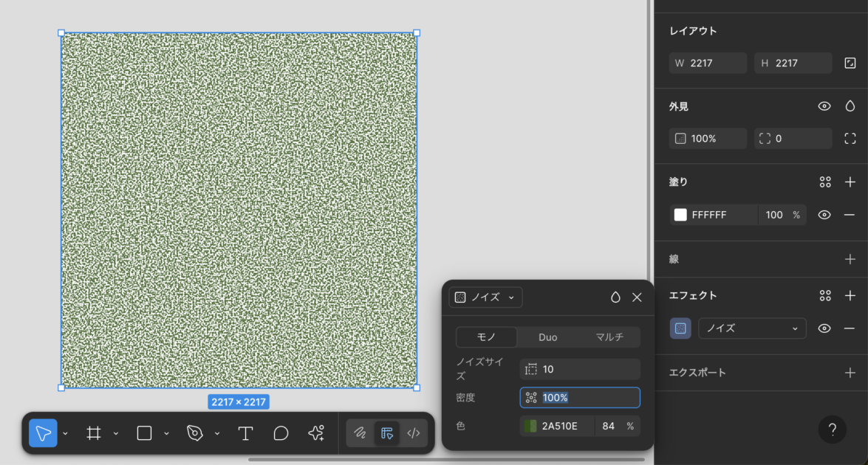Click the help question mark button

[832, 430]
